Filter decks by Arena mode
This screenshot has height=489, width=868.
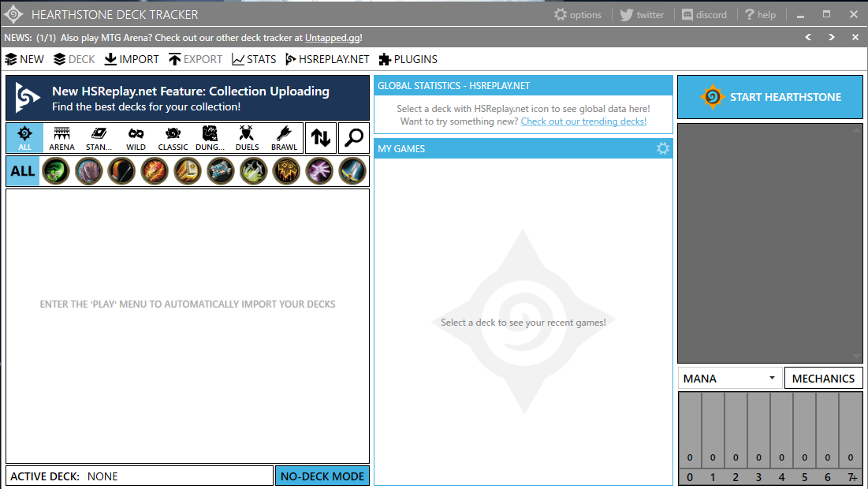click(61, 138)
